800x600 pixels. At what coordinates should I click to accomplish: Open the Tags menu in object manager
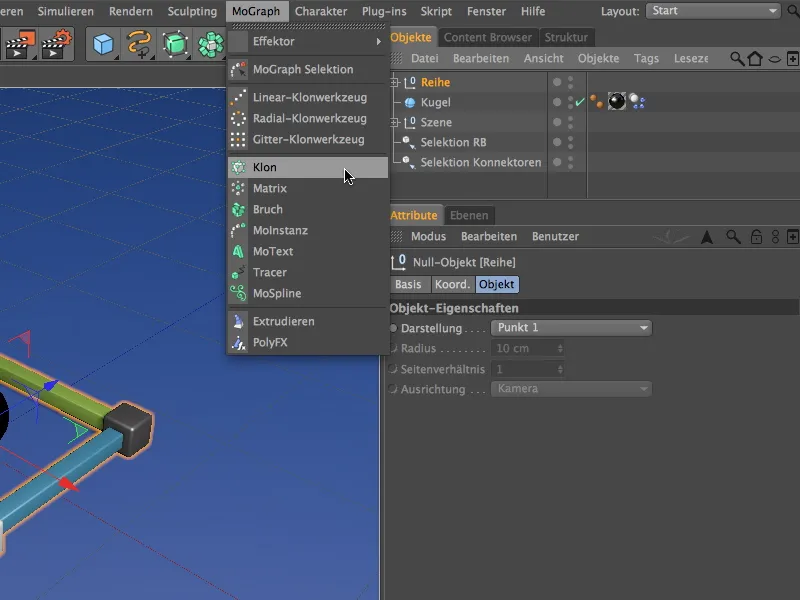pyautogui.click(x=646, y=59)
